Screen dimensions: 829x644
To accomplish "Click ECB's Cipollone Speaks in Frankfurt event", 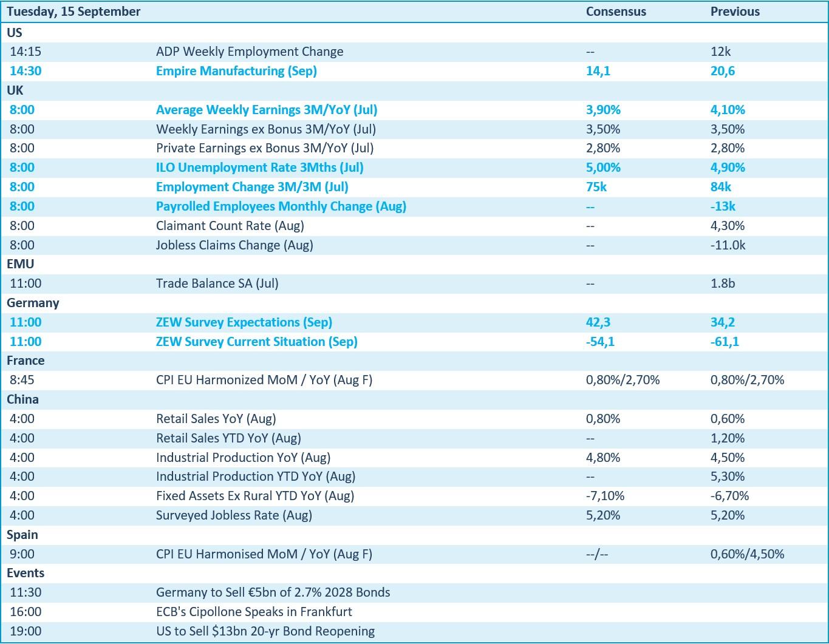I will pyautogui.click(x=254, y=612).
